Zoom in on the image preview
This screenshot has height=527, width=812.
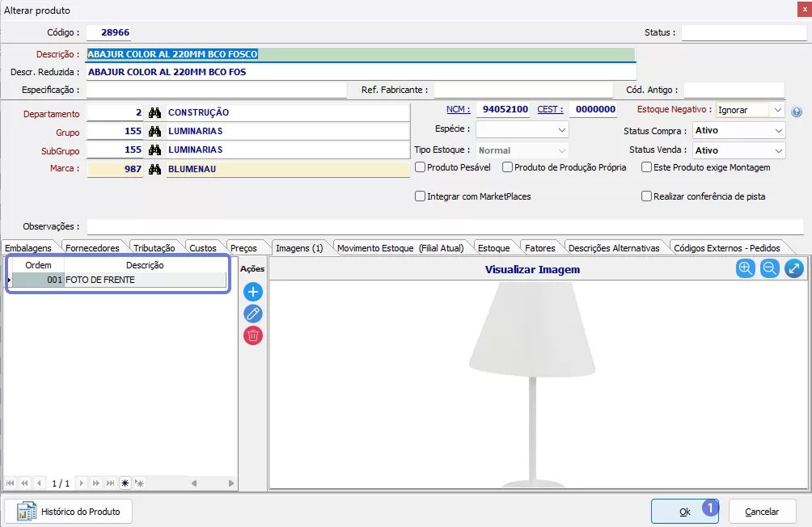pyautogui.click(x=746, y=269)
